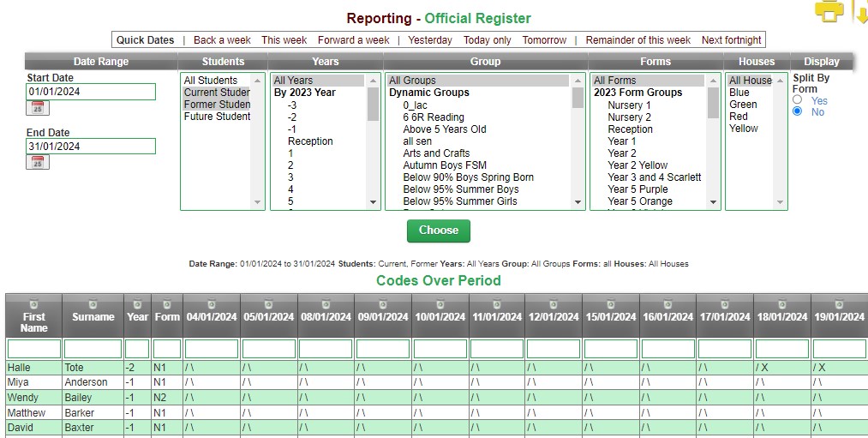This screenshot has width=868, height=438.
Task: Select Reception in the Years list
Action: coord(318,141)
